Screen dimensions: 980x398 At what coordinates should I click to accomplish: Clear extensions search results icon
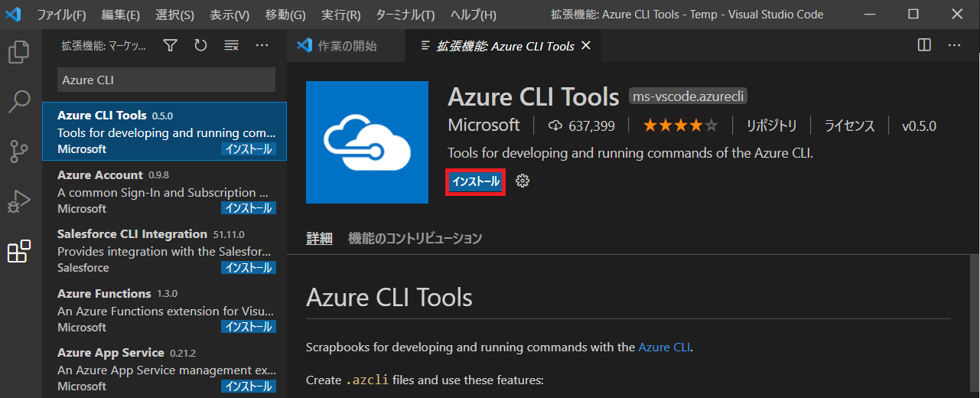[x=231, y=46]
